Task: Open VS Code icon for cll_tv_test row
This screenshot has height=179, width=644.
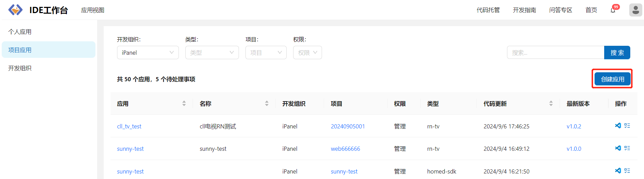Action: [x=618, y=126]
